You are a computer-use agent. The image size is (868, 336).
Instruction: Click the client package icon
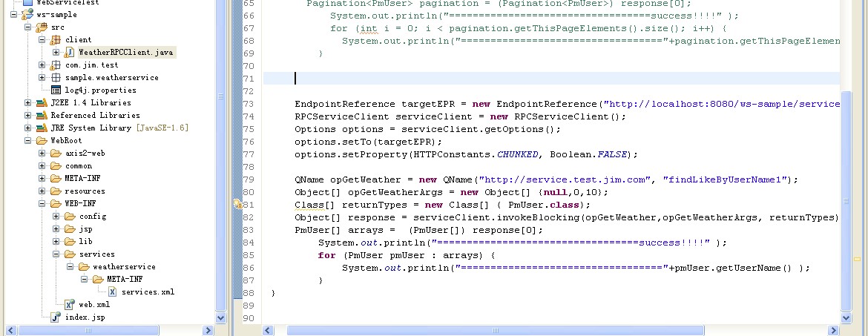pyautogui.click(x=56, y=40)
